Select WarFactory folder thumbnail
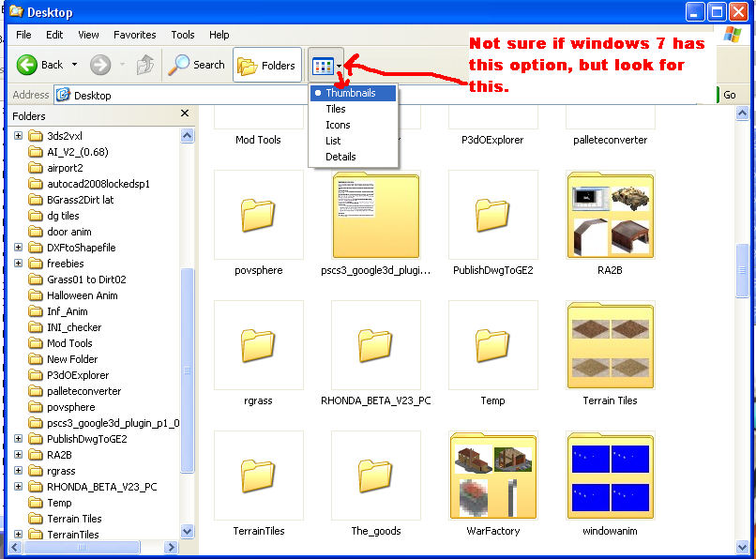This screenshot has width=756, height=559. point(492,476)
